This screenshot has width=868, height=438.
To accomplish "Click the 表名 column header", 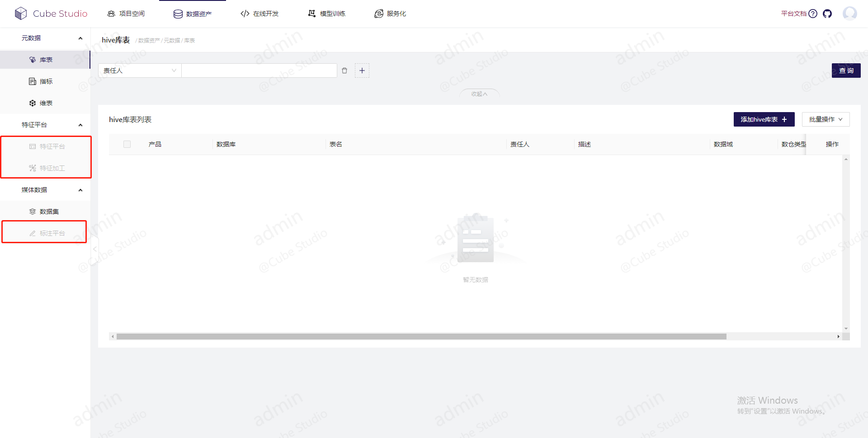I will (336, 144).
